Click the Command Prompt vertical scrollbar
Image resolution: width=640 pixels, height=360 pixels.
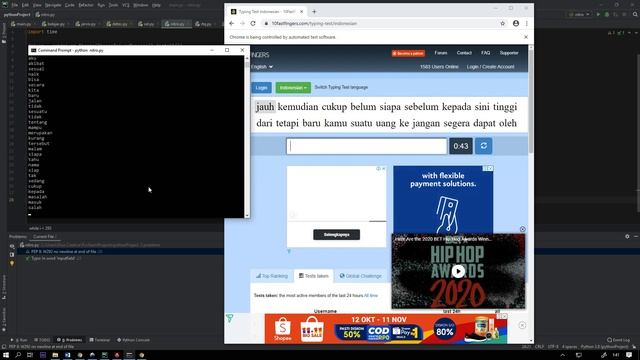coord(247,136)
